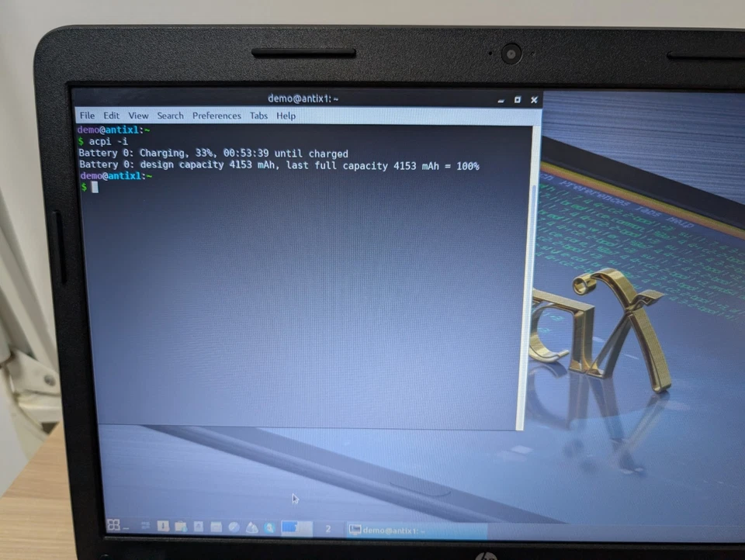Open the antiX application menu grid icon

point(115,526)
